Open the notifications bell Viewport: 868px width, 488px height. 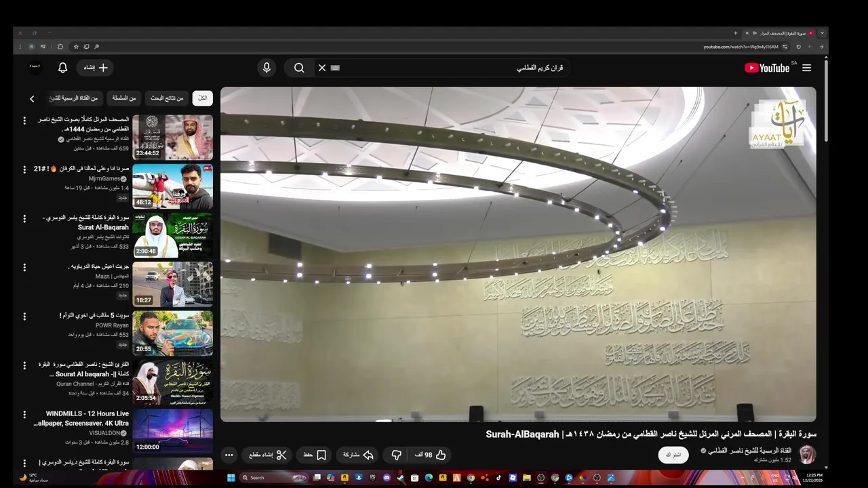click(x=62, y=68)
